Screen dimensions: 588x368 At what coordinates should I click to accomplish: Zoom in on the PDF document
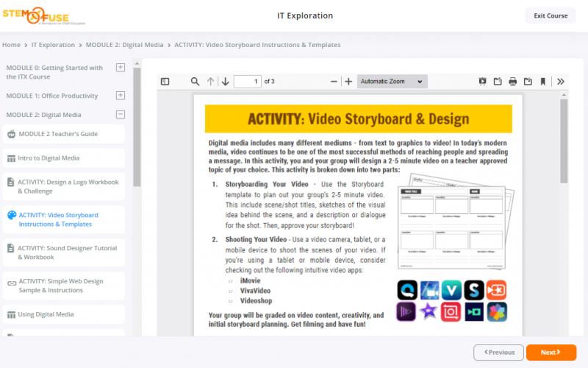pyautogui.click(x=348, y=82)
